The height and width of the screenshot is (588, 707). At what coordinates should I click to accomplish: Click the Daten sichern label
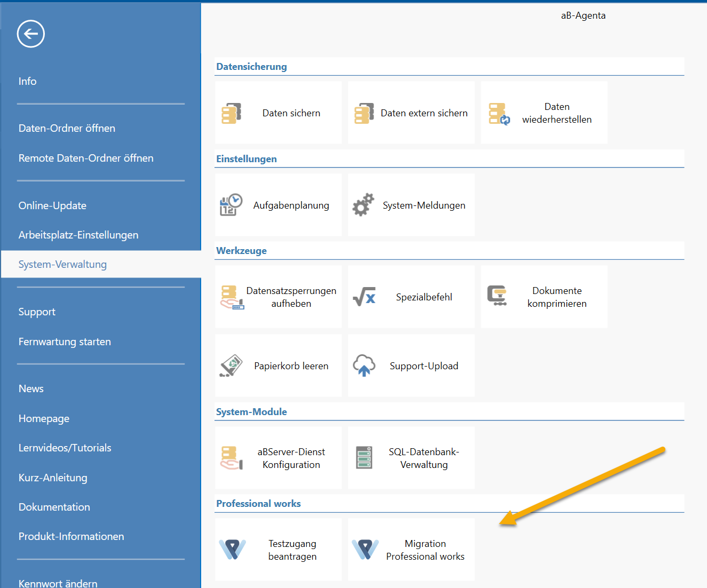click(291, 113)
